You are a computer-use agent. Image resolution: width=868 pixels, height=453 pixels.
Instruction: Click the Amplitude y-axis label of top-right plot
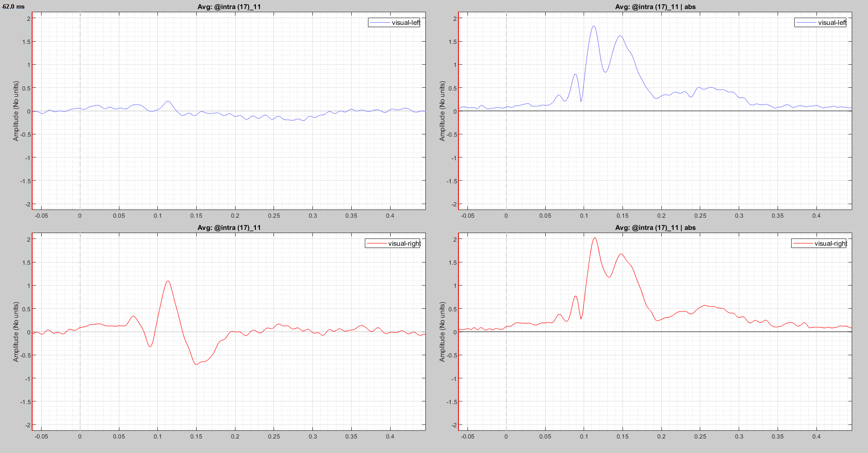coord(442,111)
